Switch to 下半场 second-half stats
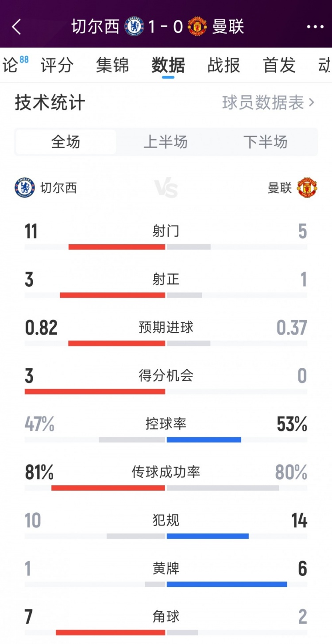Screen dimensions: 332x644 [x=265, y=142]
